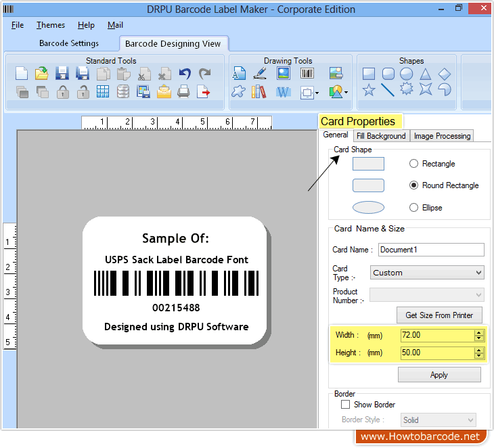Open an existing label file

[x=41, y=73]
